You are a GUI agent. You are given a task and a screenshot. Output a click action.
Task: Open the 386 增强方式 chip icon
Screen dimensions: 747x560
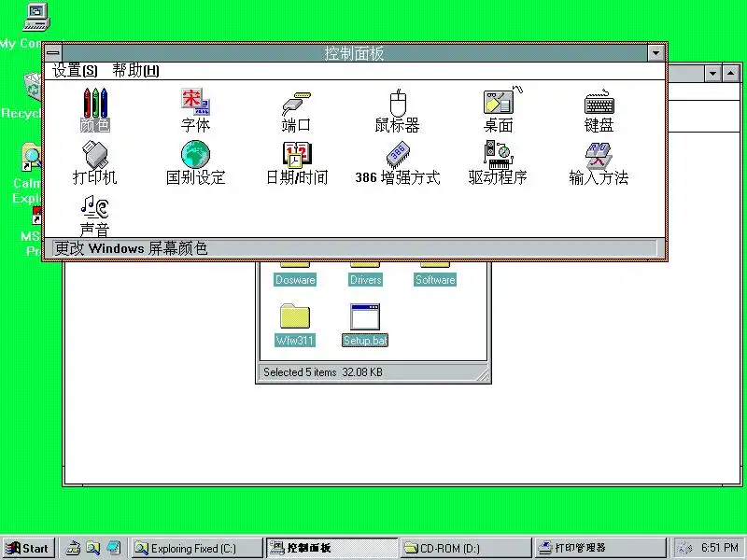[398, 162]
